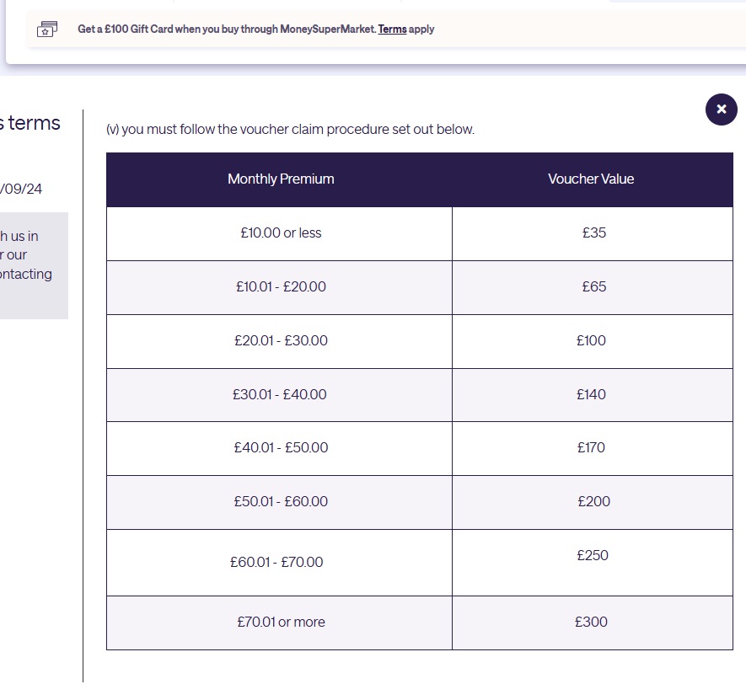
Task: Click the Monthly Premium column header
Action: click(281, 179)
